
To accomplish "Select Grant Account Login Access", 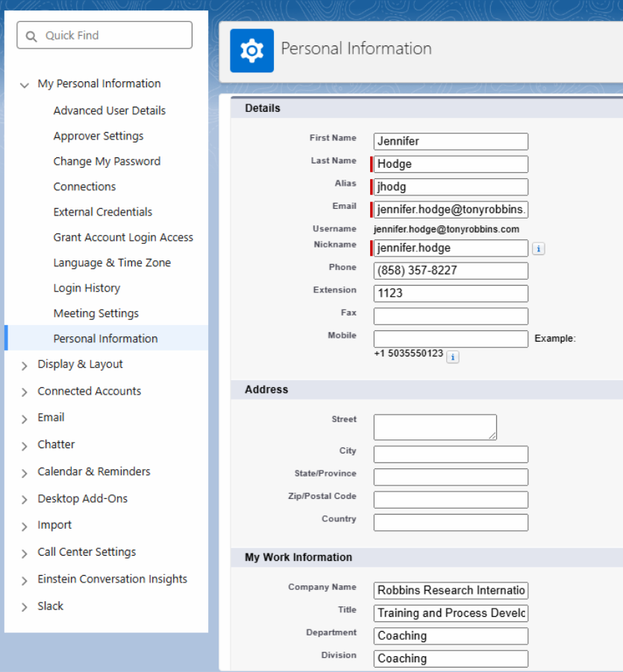I will point(123,237).
